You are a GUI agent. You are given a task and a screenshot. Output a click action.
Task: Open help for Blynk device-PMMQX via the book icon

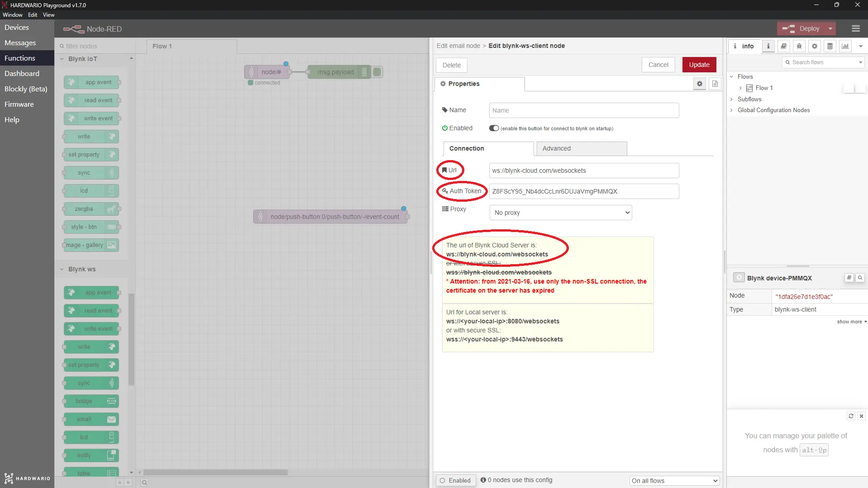click(849, 278)
